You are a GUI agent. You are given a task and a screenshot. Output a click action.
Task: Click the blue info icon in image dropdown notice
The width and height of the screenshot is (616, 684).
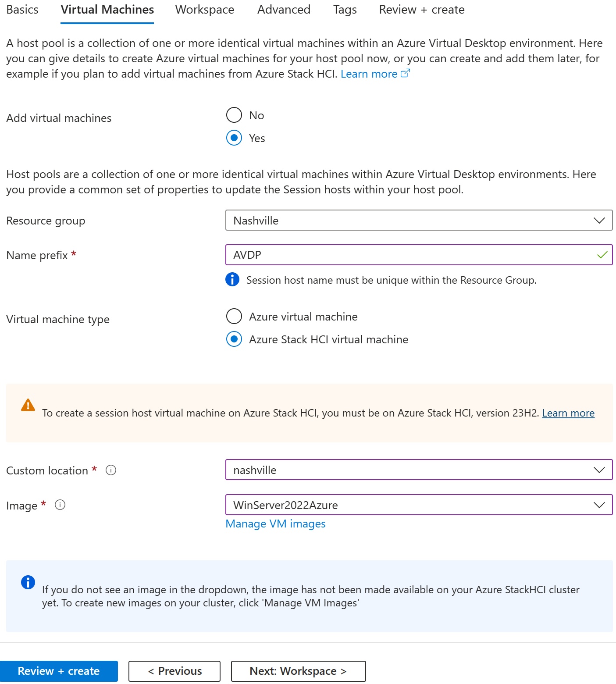(28, 582)
